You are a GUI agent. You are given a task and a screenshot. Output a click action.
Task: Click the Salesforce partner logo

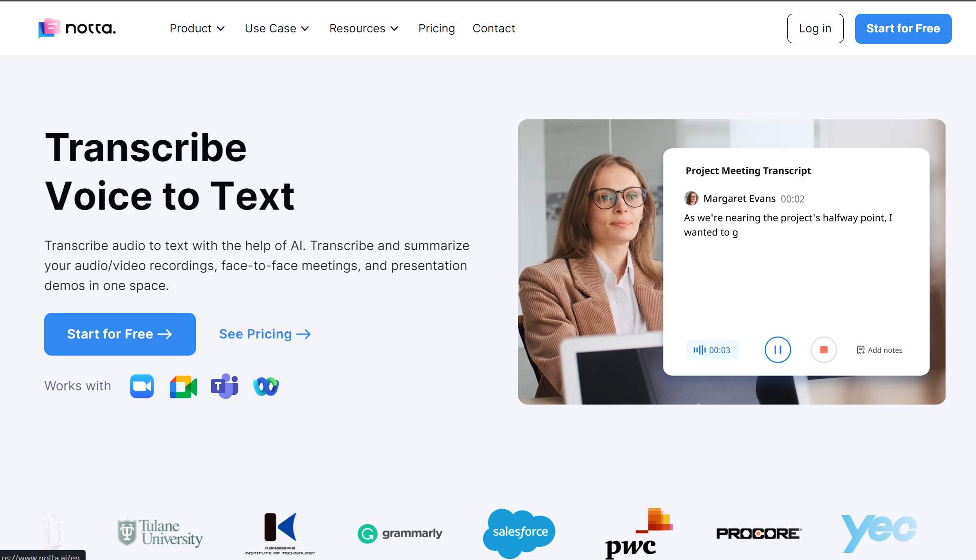click(x=519, y=531)
